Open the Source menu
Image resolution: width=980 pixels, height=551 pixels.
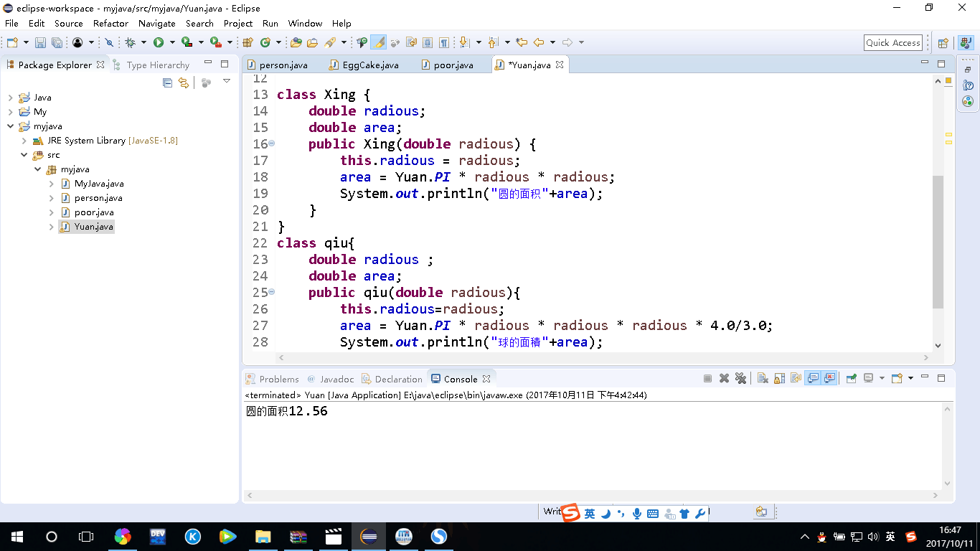[x=69, y=23]
